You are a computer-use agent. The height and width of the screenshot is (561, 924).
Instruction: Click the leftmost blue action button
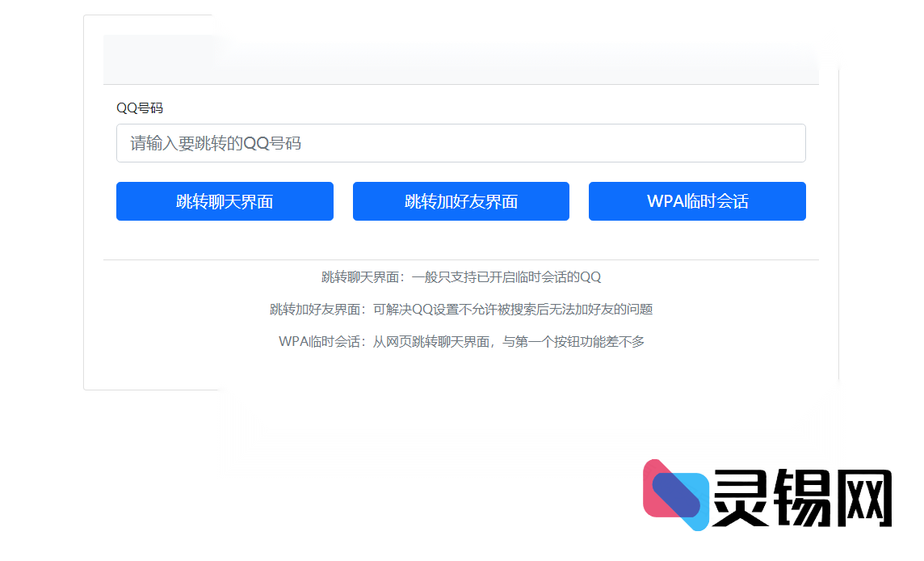tap(225, 201)
